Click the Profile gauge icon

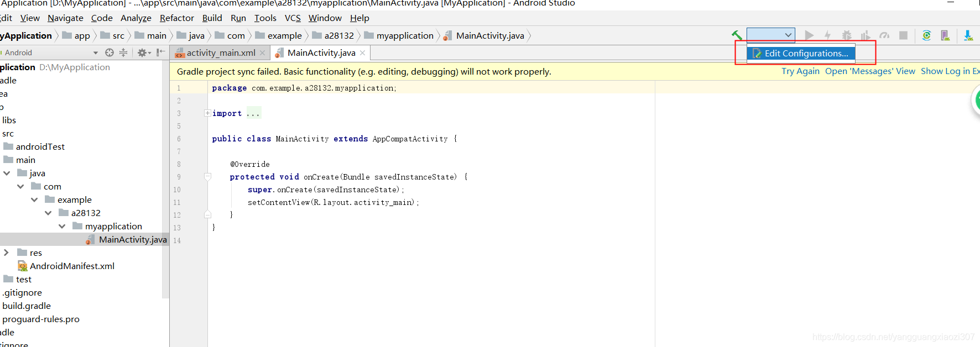point(884,35)
